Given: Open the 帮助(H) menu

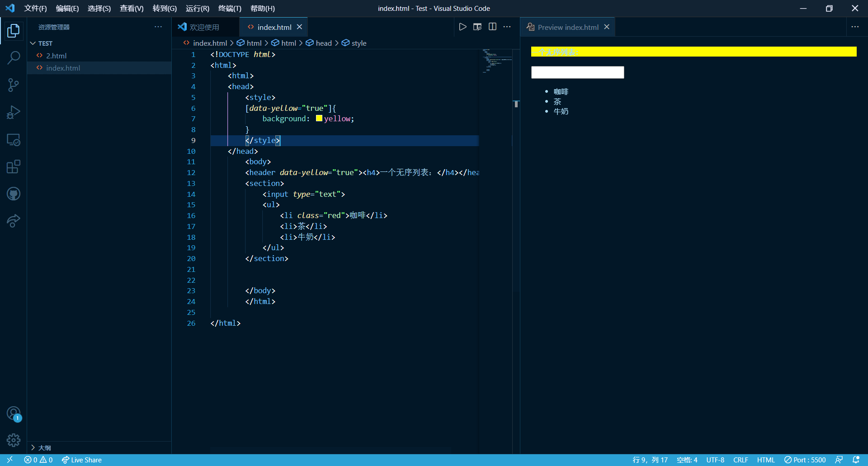Looking at the screenshot, I should click(263, 9).
